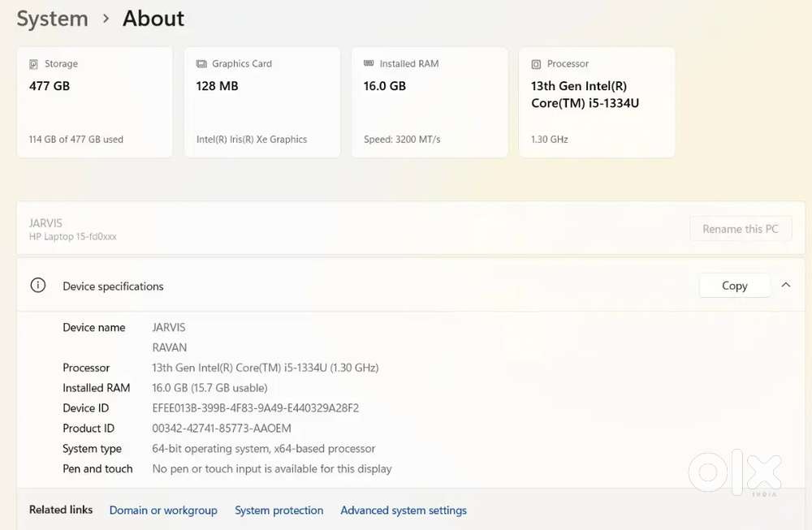Click the Graphics Card icon
812x530 pixels.
[201, 63]
